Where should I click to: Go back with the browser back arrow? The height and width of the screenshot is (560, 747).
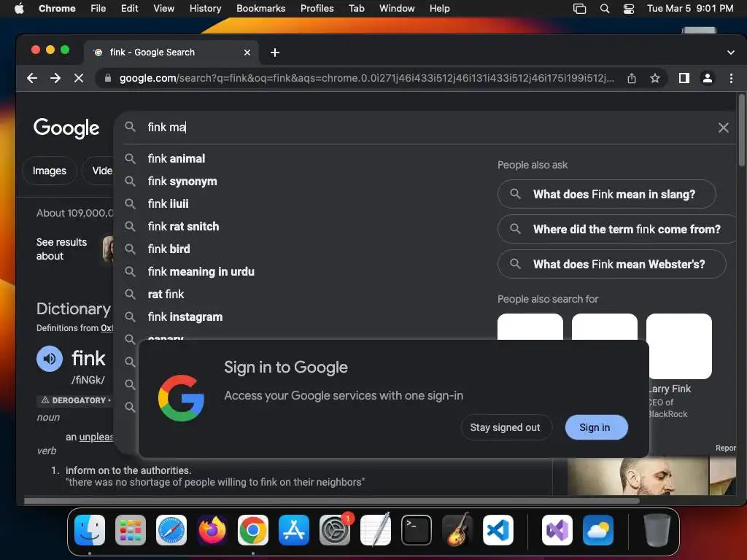(x=32, y=78)
